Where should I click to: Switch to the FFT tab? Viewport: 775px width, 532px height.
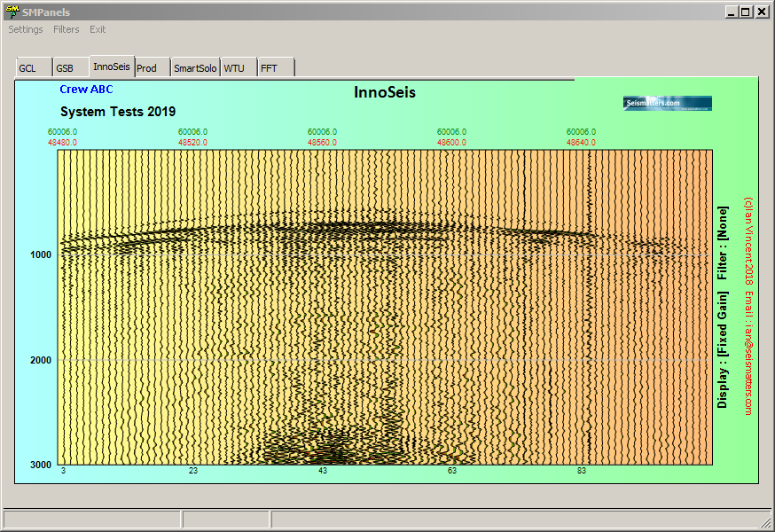click(276, 67)
